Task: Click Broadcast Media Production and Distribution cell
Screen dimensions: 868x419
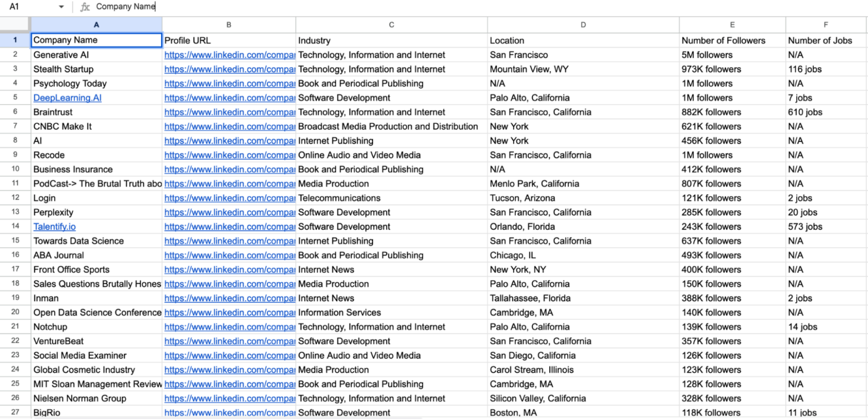Action: click(392, 126)
